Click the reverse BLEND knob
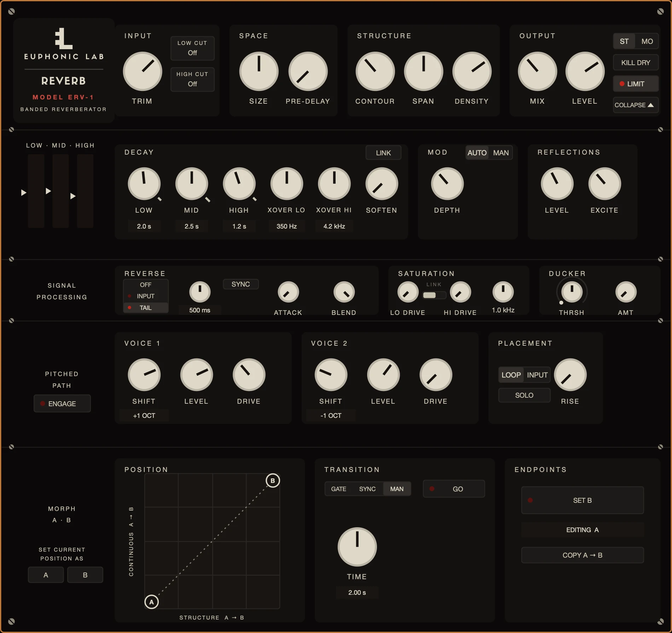The image size is (672, 633). point(344,292)
